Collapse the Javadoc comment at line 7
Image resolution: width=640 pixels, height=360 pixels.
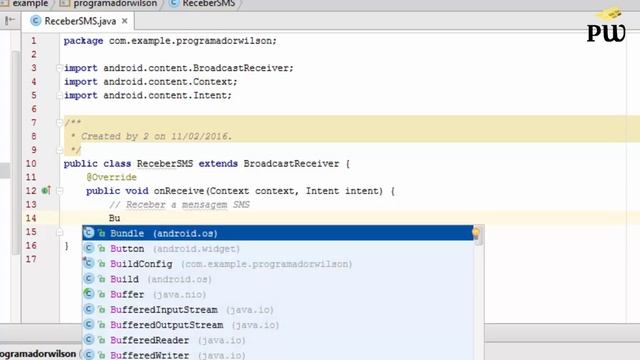[59, 122]
